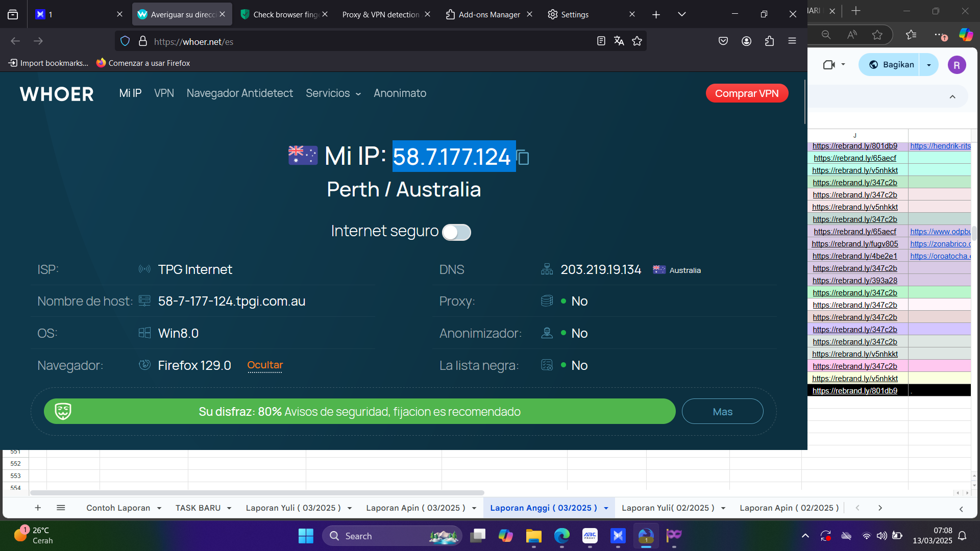
Task: Go to the VPN nav link
Action: click(x=164, y=93)
